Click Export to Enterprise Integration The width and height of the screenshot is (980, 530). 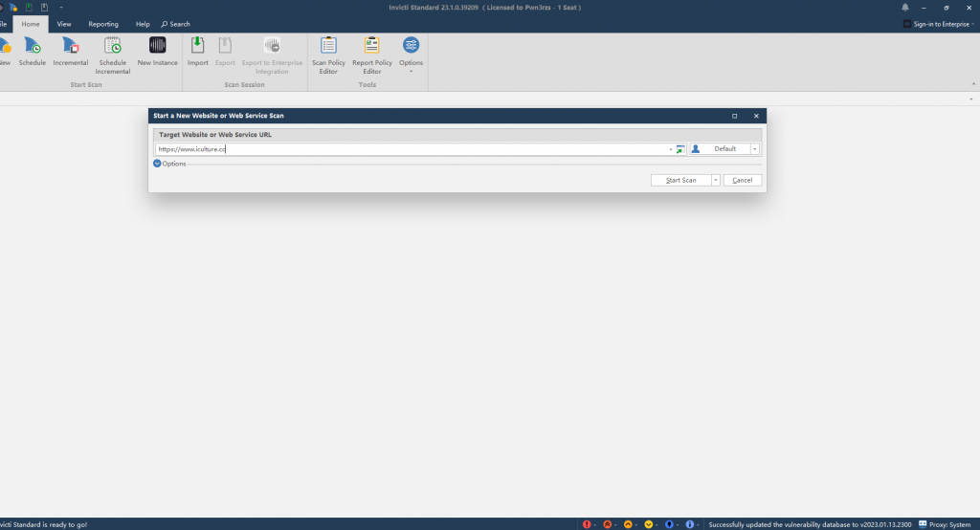272,55
